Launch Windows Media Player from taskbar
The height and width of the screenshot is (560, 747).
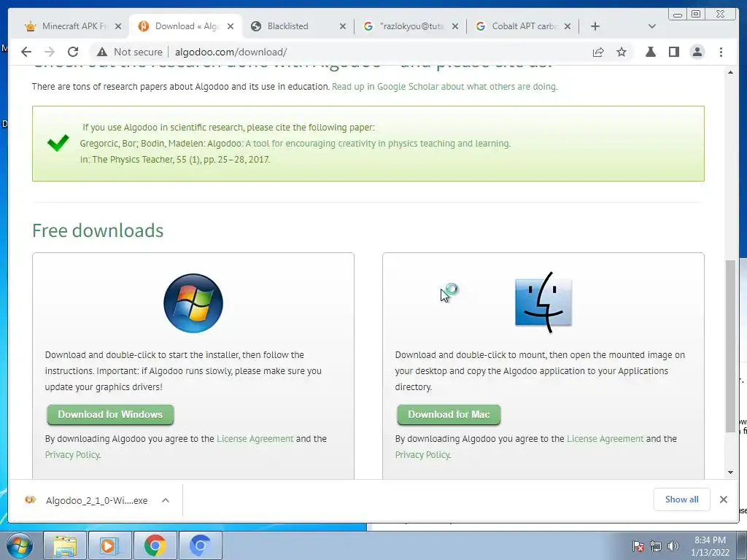point(109,545)
